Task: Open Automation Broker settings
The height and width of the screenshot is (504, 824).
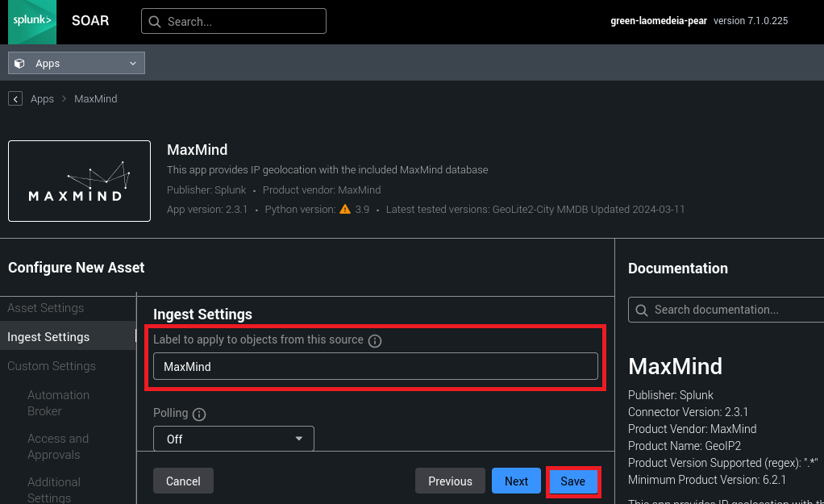Action: pos(58,403)
